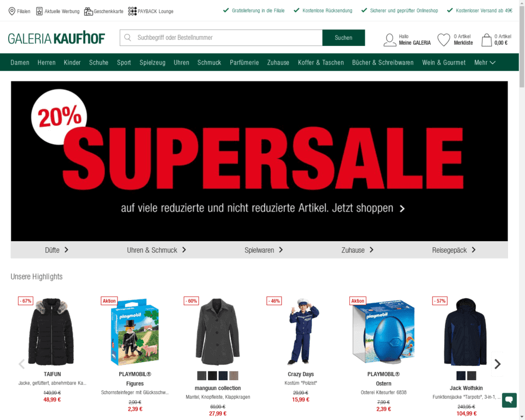Select the Spielzeug menu item
The height and width of the screenshot is (420, 525).
point(153,62)
